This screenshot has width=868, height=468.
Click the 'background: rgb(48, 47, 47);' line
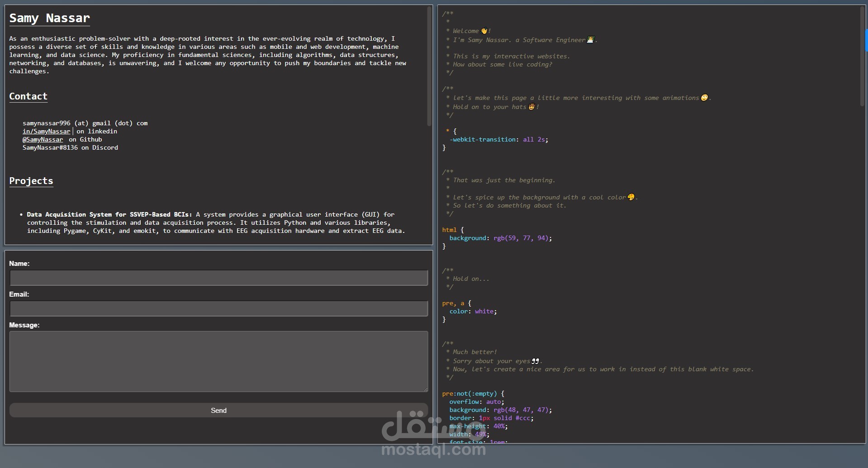coord(501,410)
